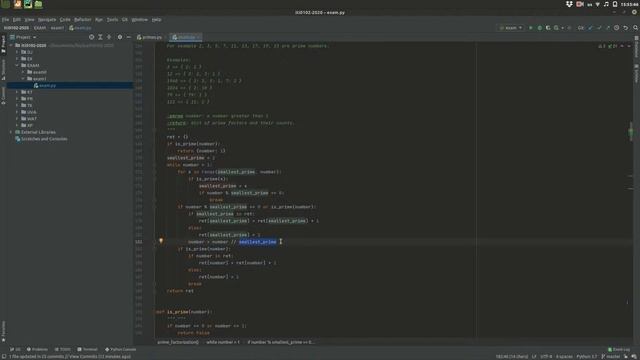This screenshot has height=360, width=640.
Task: Expand all icon in Project panel
Action: click(100, 37)
